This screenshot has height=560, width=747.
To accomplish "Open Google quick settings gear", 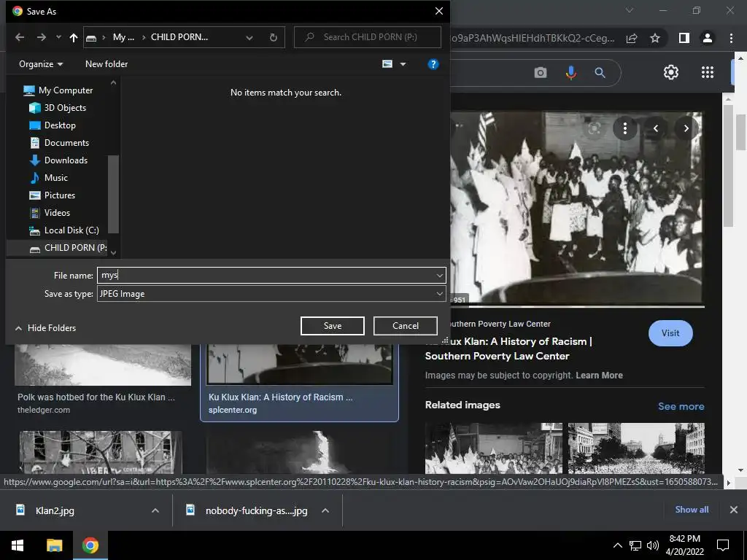I will (x=671, y=72).
